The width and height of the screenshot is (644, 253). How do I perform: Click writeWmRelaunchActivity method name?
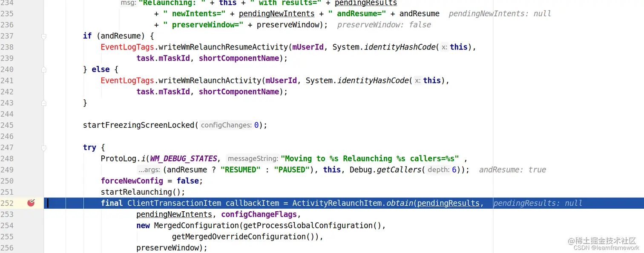click(x=210, y=80)
